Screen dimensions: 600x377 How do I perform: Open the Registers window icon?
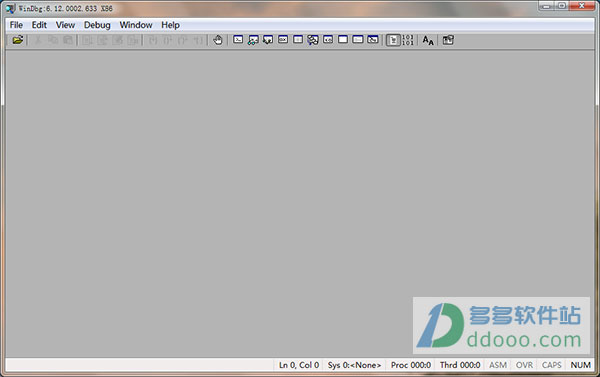283,40
